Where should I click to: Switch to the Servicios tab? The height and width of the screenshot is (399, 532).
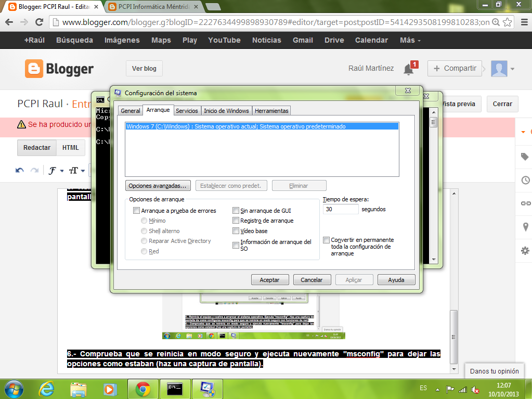click(x=187, y=111)
